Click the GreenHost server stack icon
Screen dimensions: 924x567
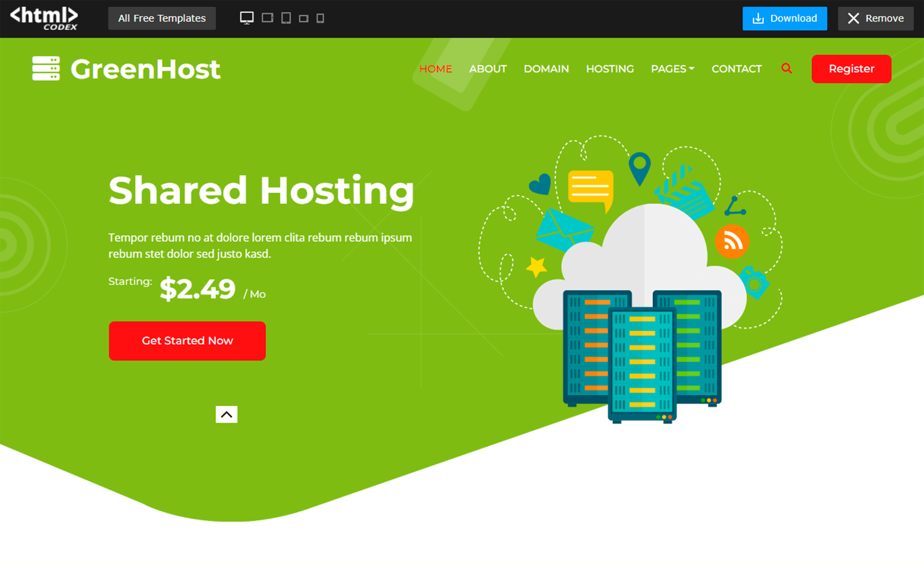pos(46,69)
